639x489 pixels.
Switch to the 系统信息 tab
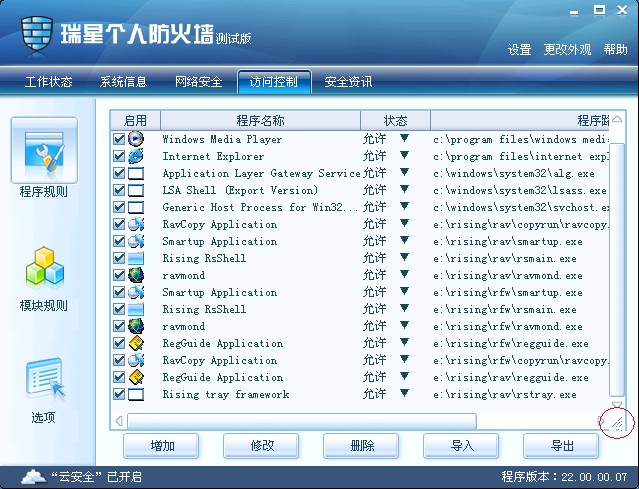(123, 82)
